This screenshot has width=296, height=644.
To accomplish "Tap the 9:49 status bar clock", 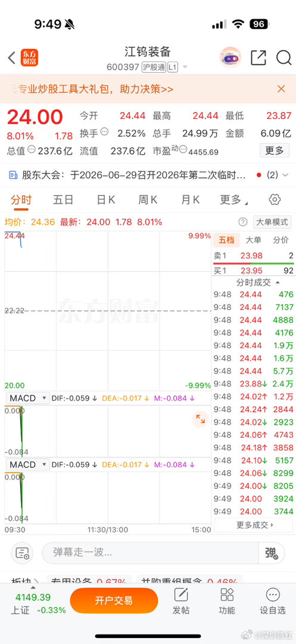I will click(x=48, y=24).
